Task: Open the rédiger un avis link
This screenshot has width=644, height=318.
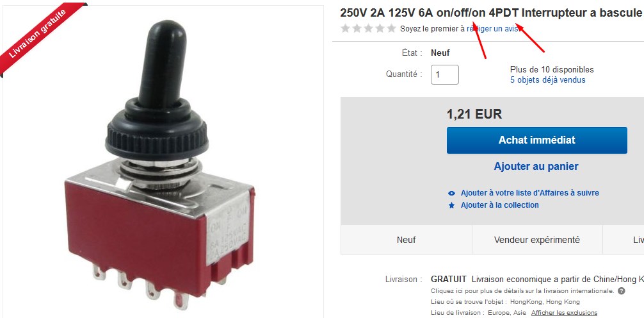Action: pos(494,29)
